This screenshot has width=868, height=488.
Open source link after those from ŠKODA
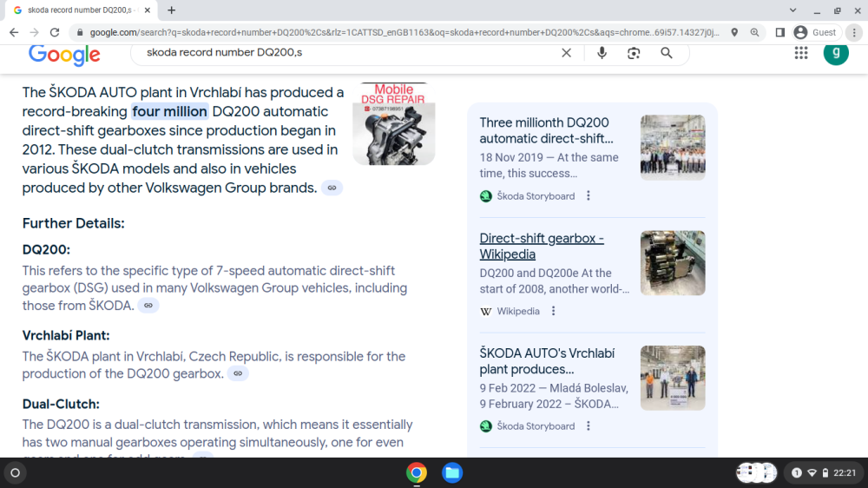coord(148,305)
